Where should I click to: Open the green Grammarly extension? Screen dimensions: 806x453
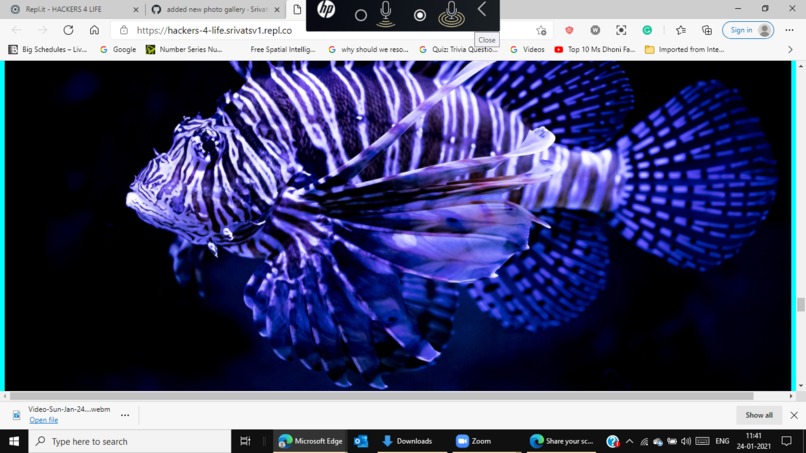[x=647, y=30]
